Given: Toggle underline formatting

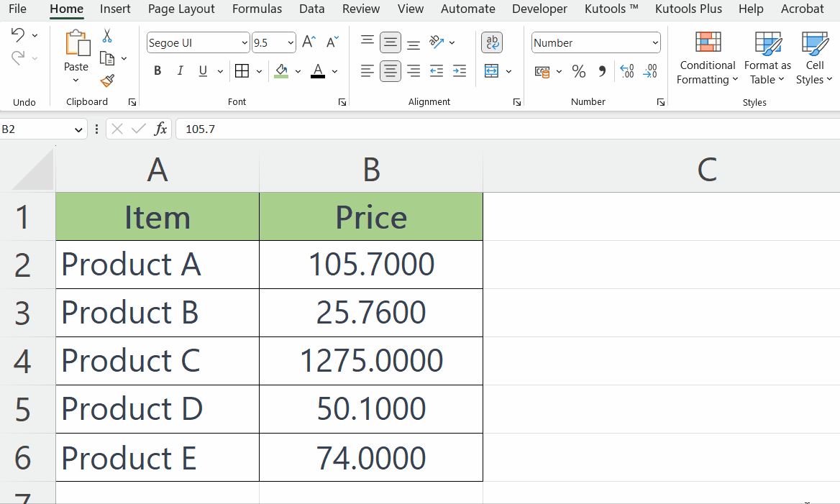Looking at the screenshot, I should (202, 70).
